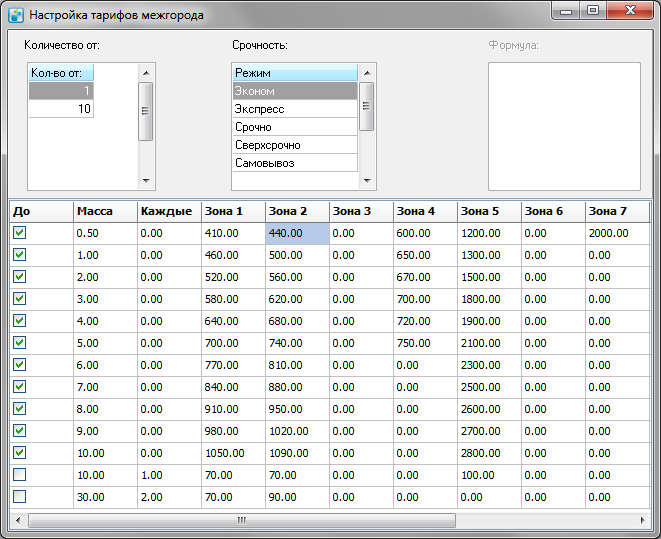Maximize the tariff settings window
661x539 pixels.
click(593, 11)
